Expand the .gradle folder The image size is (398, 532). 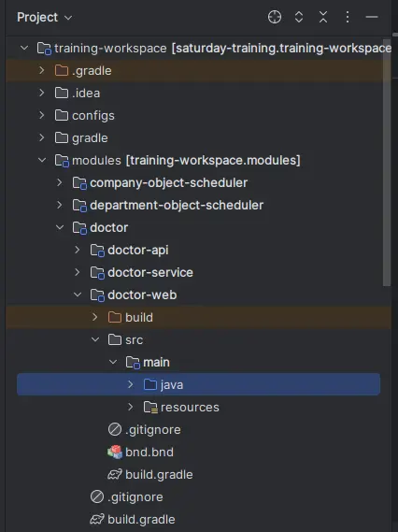point(42,70)
